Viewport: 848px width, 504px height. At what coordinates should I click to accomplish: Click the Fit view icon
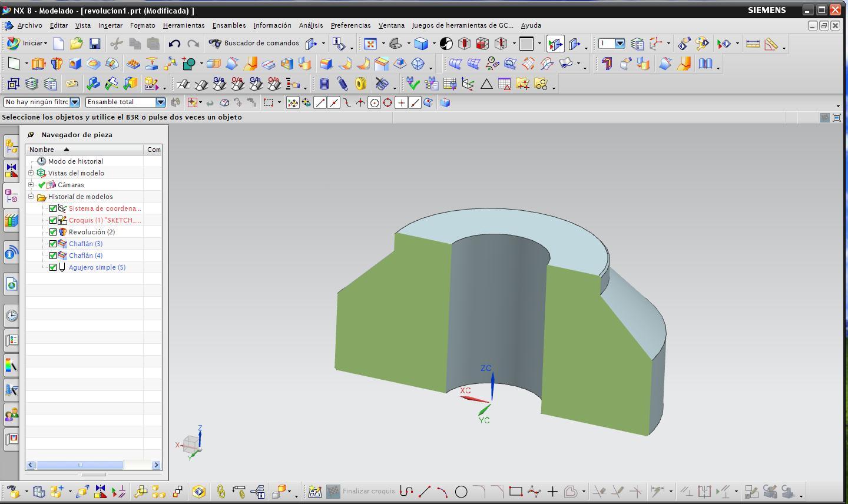point(370,44)
